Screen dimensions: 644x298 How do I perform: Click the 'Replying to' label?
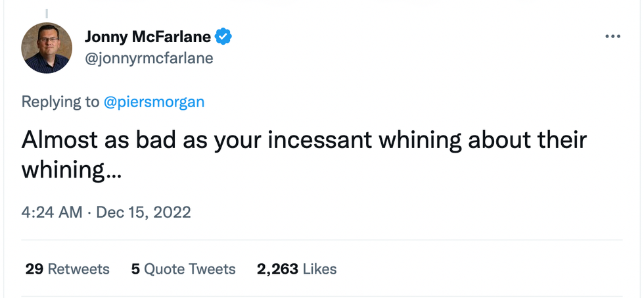point(60,101)
